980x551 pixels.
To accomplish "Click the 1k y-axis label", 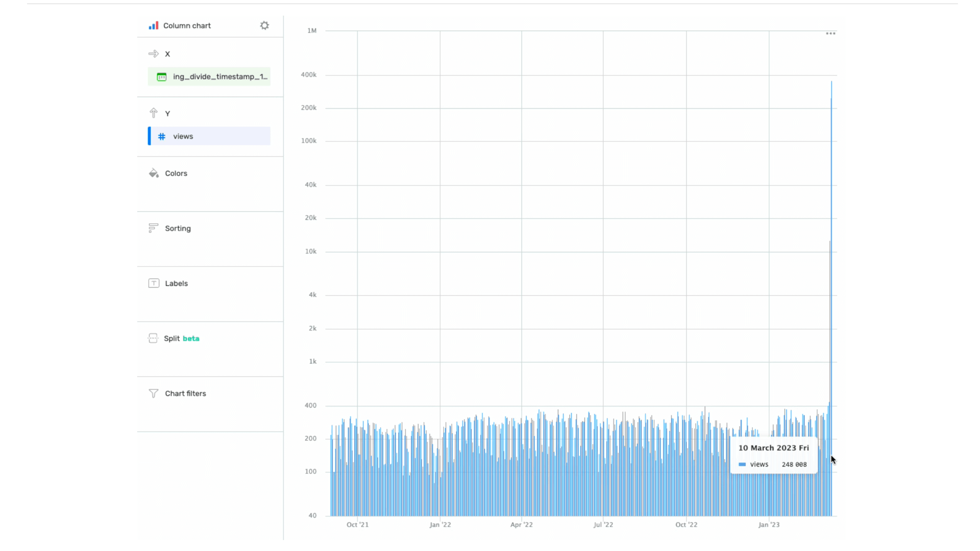I will point(313,362).
